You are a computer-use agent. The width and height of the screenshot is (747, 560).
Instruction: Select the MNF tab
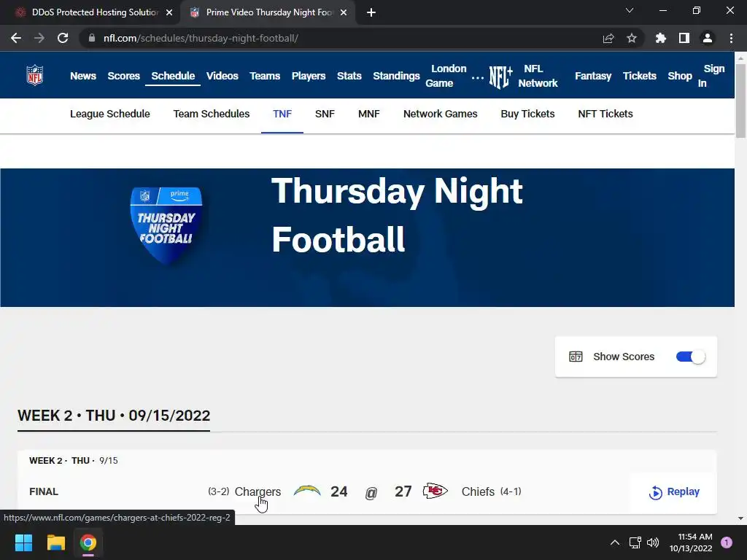(x=368, y=114)
